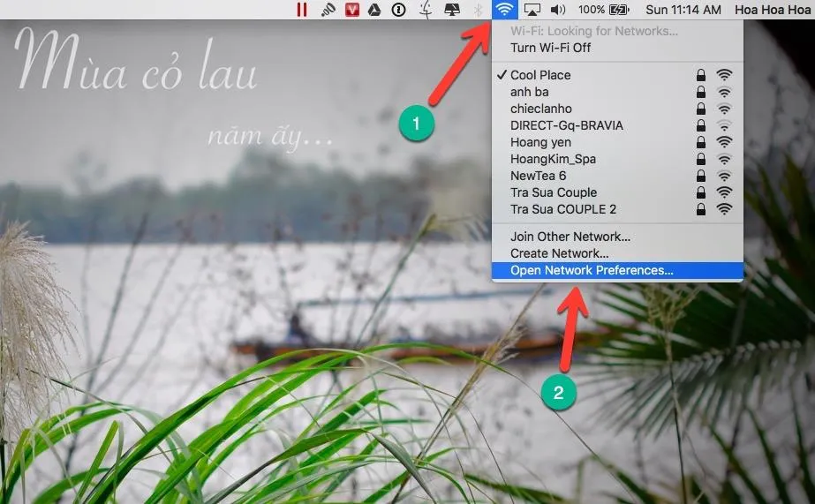
Task: Click lock icon beside chieclanho
Action: pos(700,109)
